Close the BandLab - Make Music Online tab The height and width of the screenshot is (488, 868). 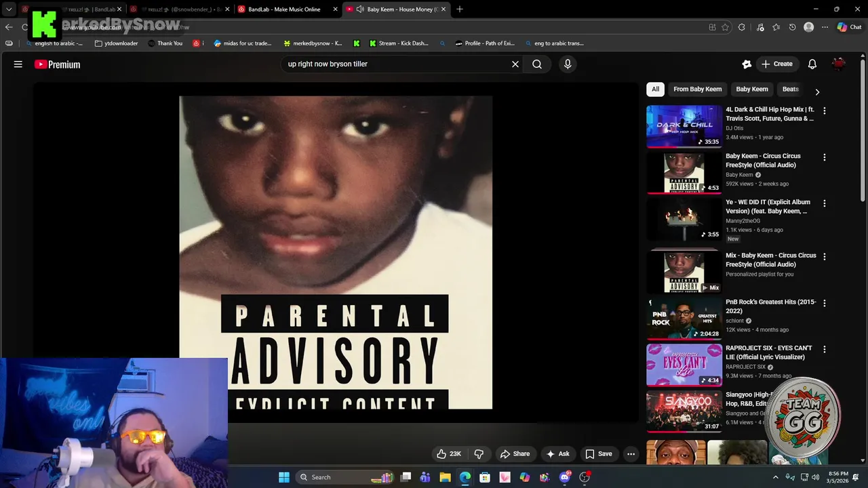[335, 9]
